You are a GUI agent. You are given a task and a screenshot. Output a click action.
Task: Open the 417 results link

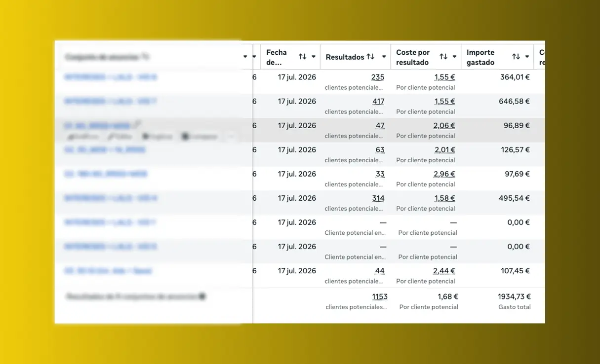378,102
